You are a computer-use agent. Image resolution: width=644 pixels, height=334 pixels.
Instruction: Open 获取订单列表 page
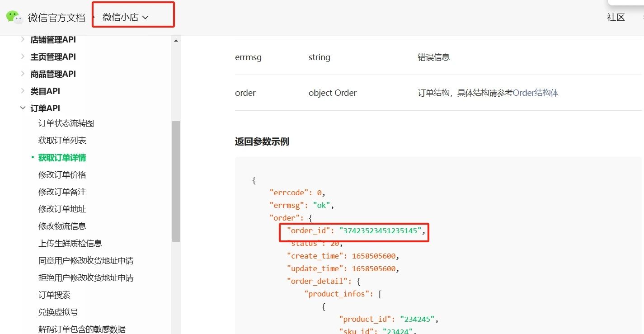click(x=62, y=141)
